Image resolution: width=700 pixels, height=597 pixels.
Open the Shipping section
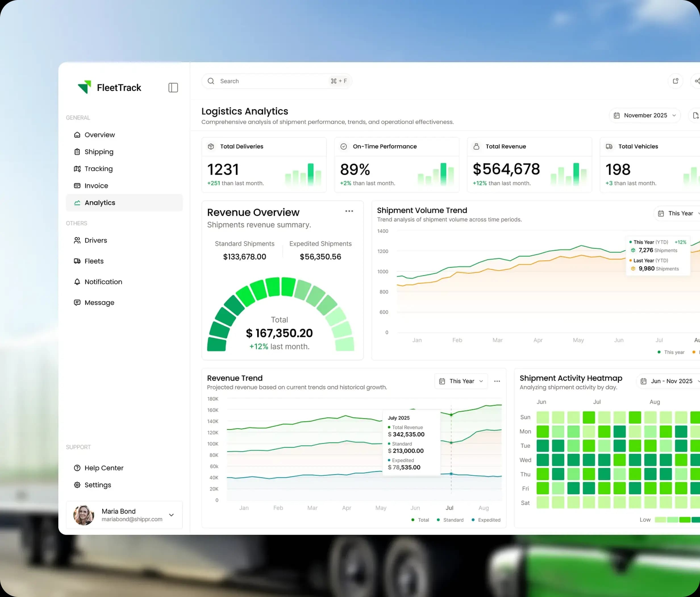(x=124, y=152)
